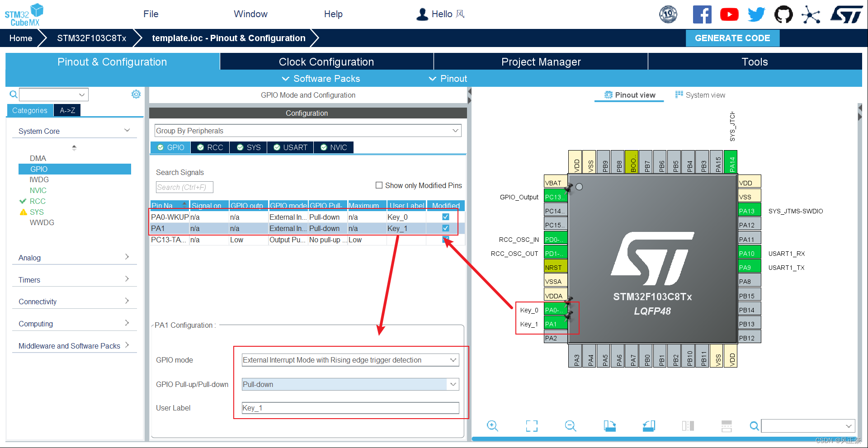Click the 10-year anniversary badge icon
Screen dimensions: 868x448
(x=668, y=14)
